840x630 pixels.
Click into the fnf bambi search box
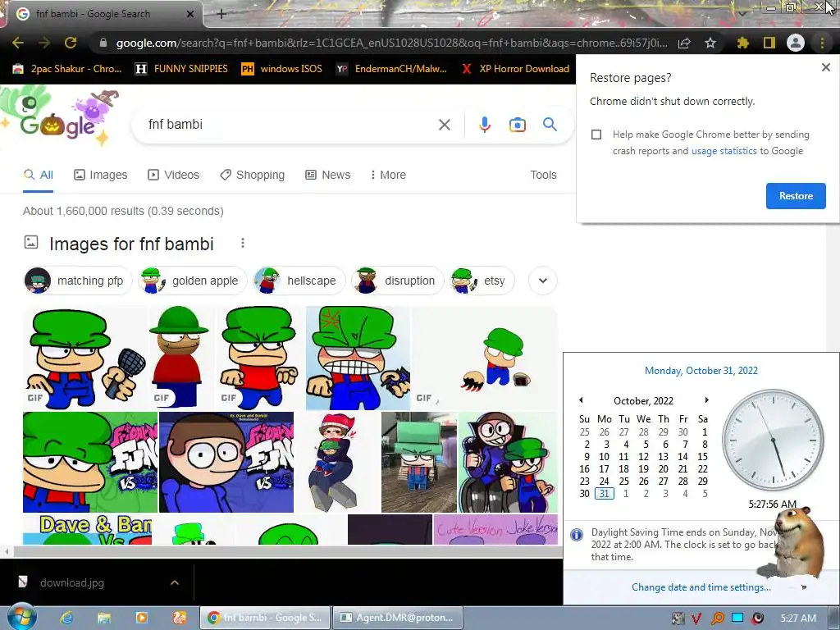[290, 125]
